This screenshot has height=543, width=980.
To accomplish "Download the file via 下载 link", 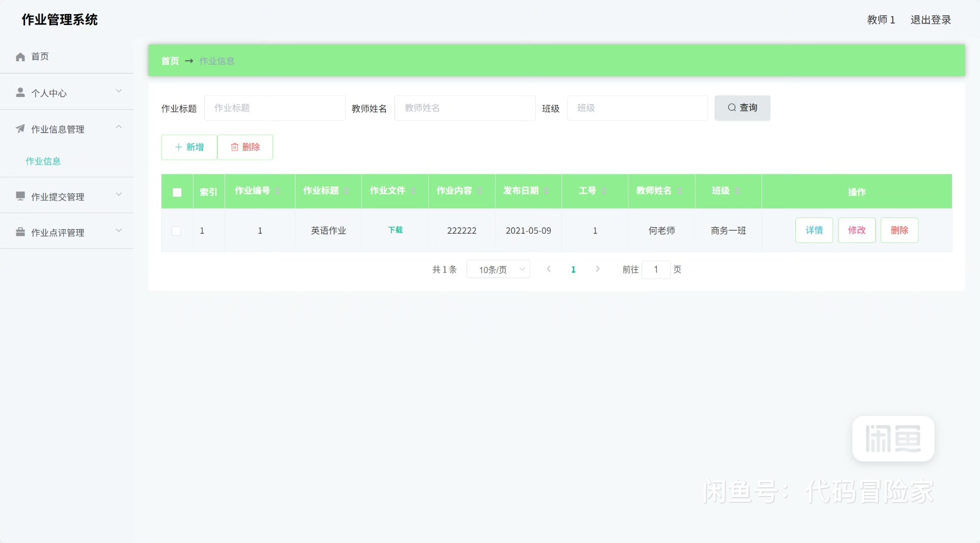I will click(x=395, y=230).
